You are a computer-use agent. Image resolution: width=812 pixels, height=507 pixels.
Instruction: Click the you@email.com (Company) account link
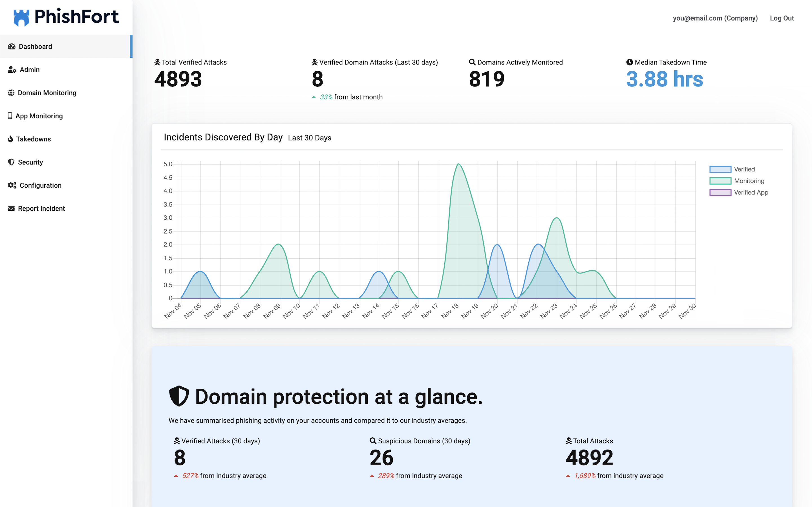(715, 18)
